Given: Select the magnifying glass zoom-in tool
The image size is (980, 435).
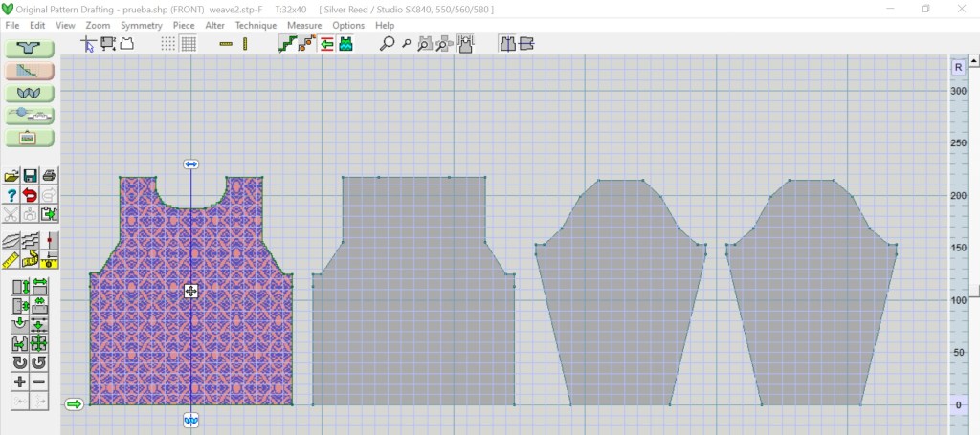Looking at the screenshot, I should click(x=388, y=43).
